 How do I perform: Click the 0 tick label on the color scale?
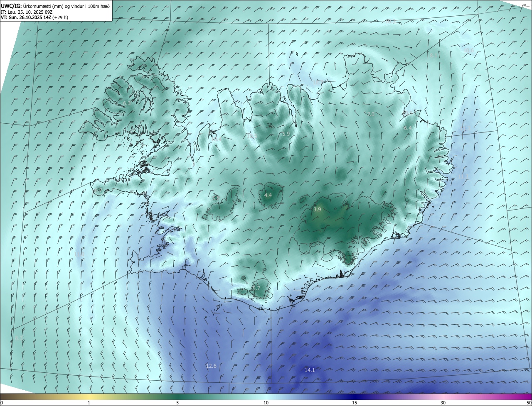click(2, 403)
